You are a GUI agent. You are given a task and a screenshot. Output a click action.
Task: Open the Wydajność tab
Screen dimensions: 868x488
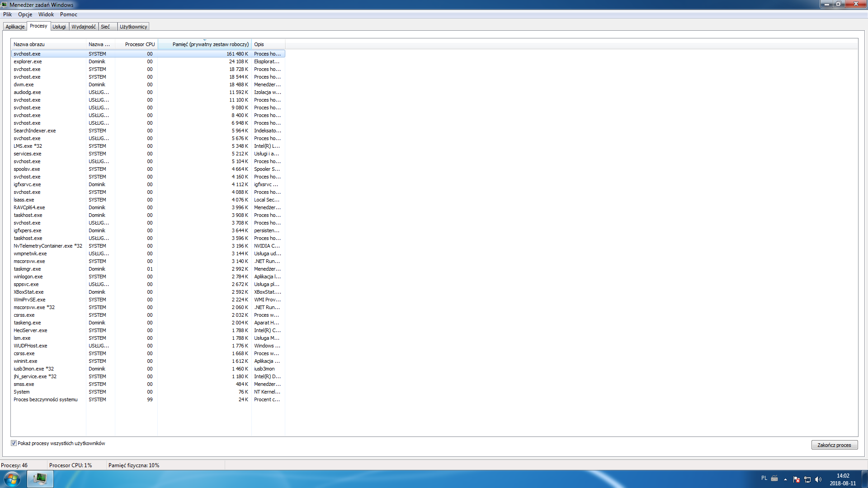[x=84, y=27]
